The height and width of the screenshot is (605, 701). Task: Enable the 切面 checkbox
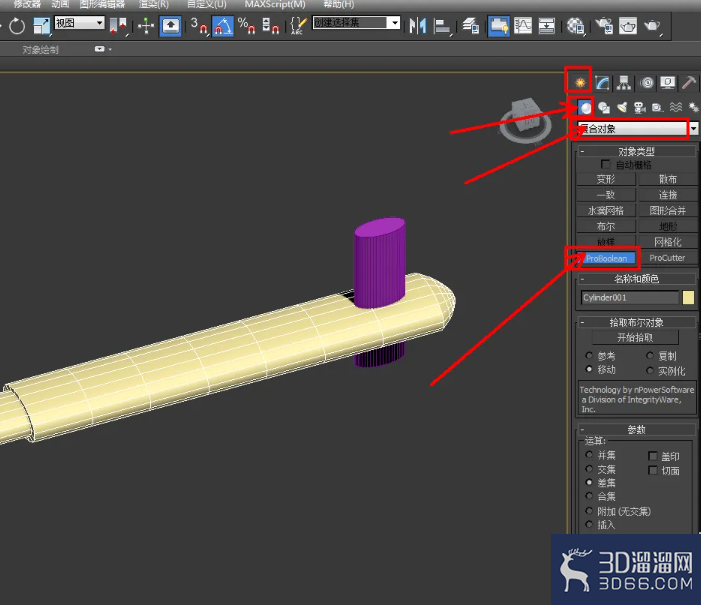click(653, 470)
